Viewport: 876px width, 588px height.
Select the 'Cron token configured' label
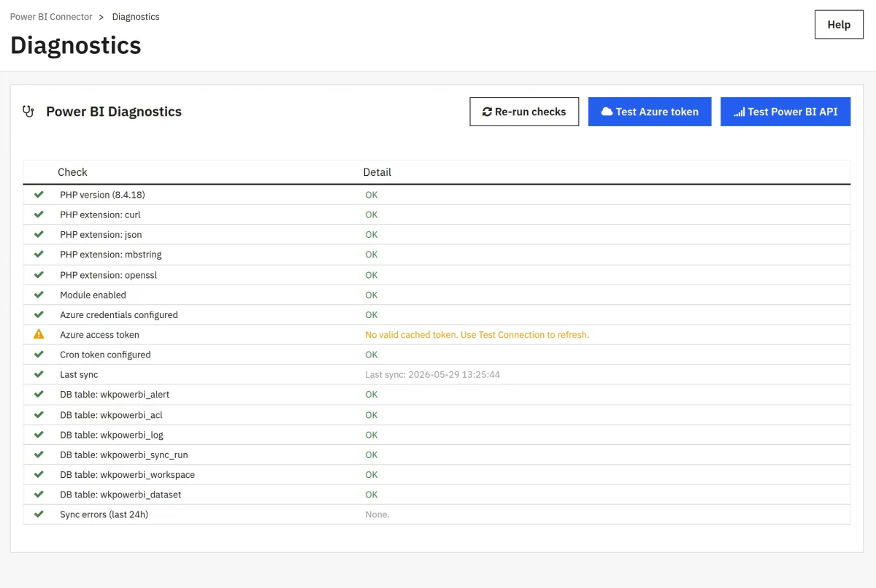coord(105,355)
